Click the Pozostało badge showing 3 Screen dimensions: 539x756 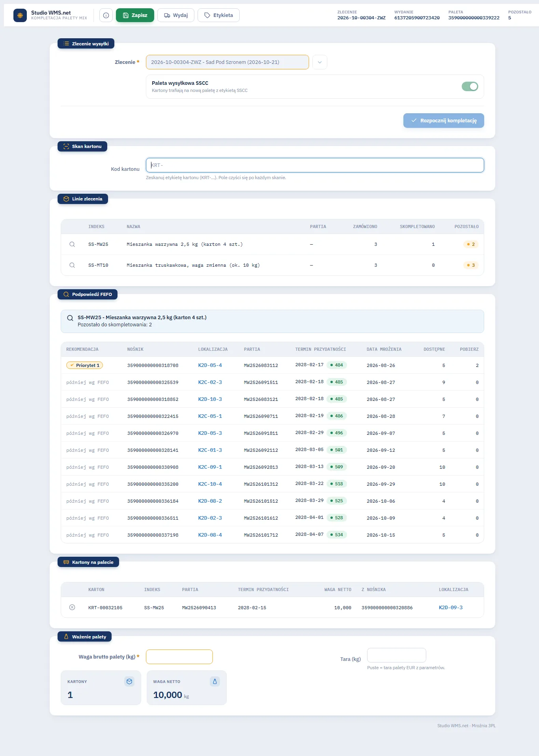pos(471,265)
